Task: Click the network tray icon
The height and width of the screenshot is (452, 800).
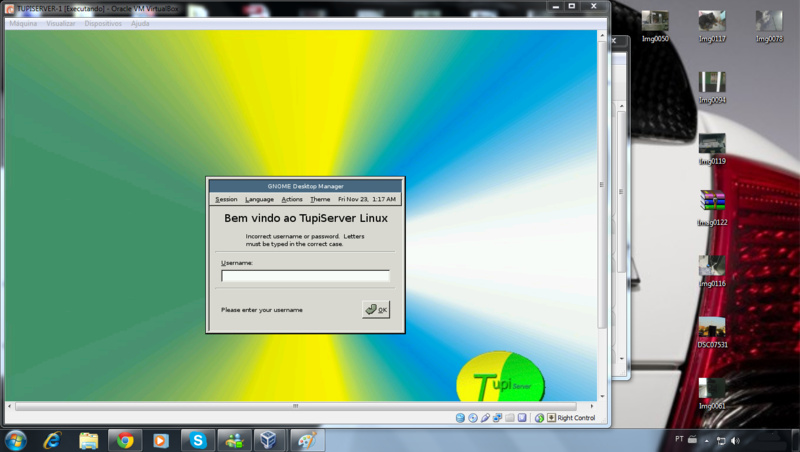Action: (x=721, y=441)
